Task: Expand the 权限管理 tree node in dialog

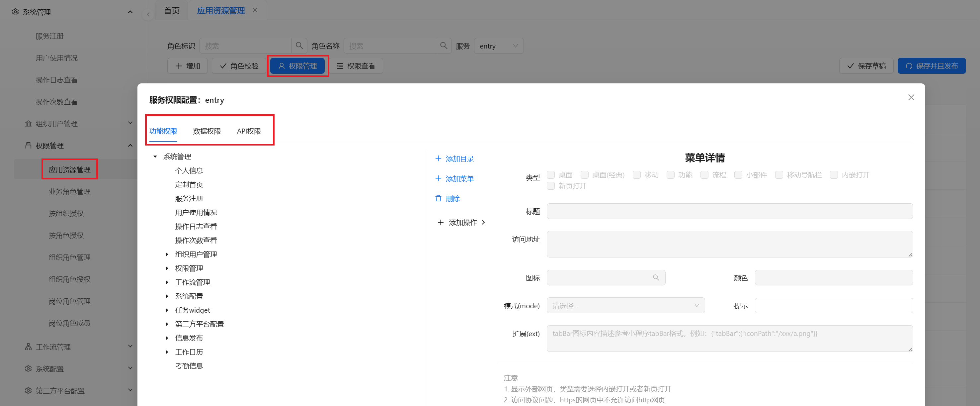Action: pos(167,268)
